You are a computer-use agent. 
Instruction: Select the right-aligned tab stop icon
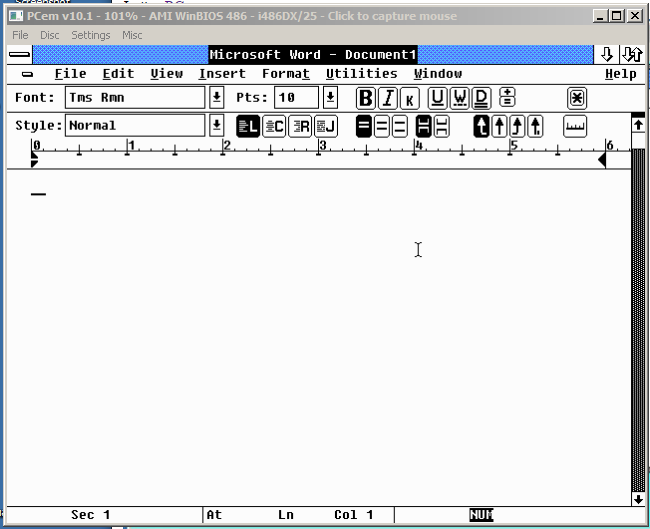517,126
